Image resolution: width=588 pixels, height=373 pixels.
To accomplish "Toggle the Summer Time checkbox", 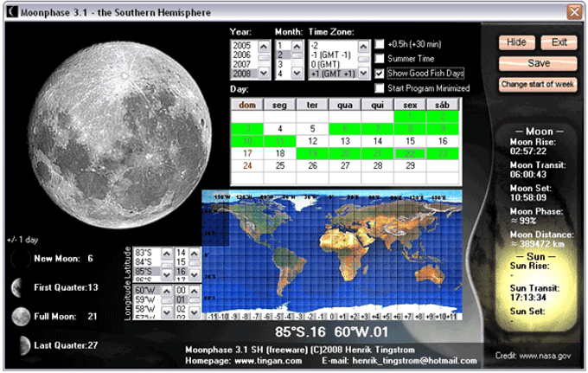I will point(380,59).
